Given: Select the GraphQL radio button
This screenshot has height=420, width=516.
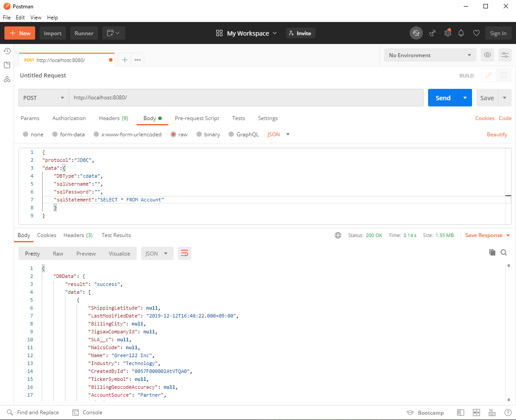Looking at the screenshot, I should pyautogui.click(x=231, y=135).
